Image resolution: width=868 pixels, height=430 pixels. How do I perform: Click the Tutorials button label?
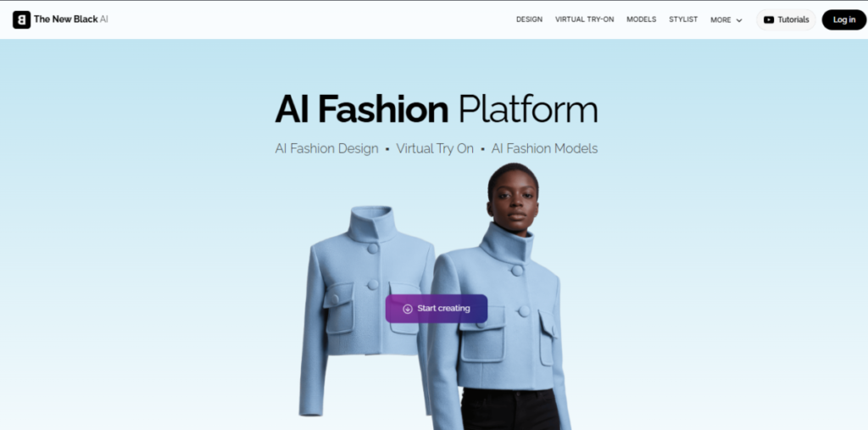(x=793, y=20)
